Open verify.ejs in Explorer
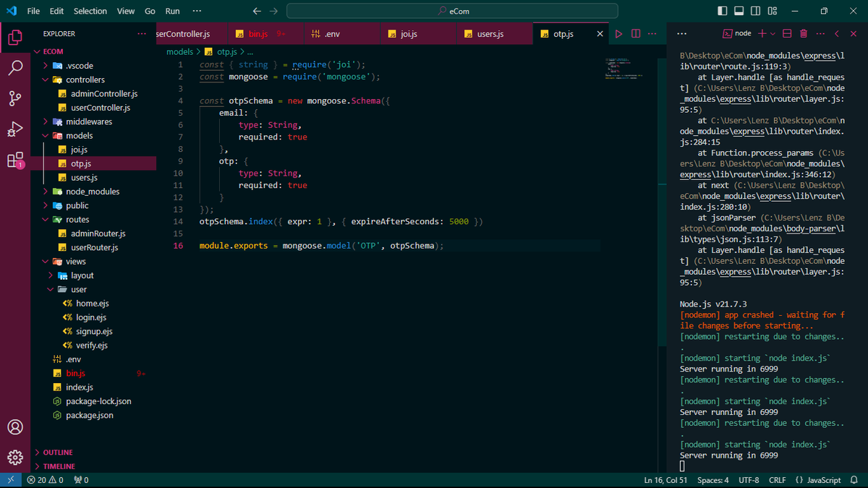Viewport: 868px width, 488px height. tap(92, 346)
